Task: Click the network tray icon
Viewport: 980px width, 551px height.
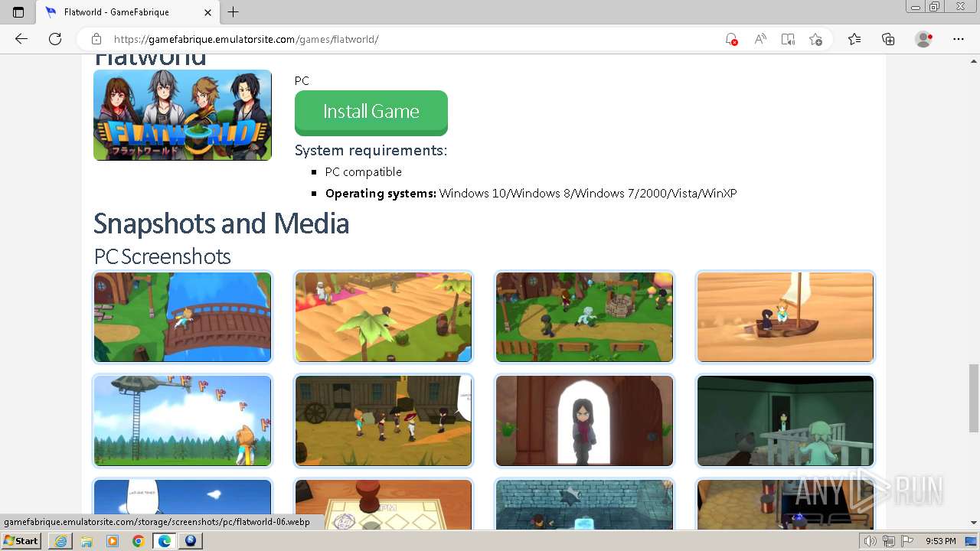Action: tap(889, 541)
